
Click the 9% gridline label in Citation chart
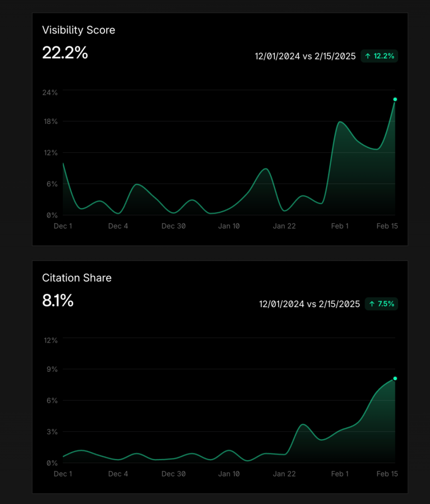coord(52,369)
